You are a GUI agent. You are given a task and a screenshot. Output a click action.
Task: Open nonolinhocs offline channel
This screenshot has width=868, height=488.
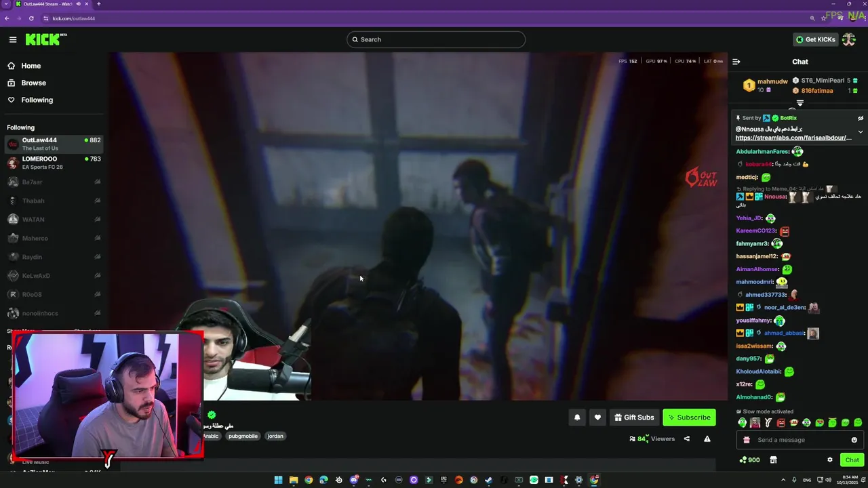tap(54, 313)
